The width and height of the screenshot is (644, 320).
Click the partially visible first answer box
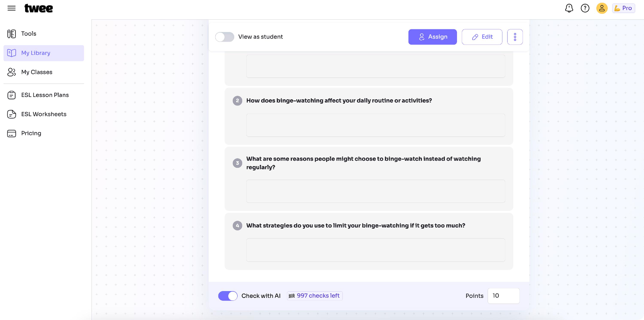375,66
